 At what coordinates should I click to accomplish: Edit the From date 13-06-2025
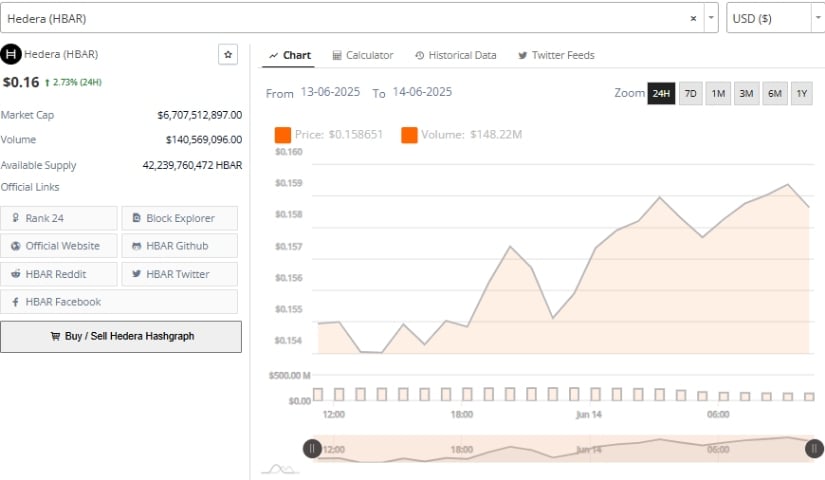(330, 92)
